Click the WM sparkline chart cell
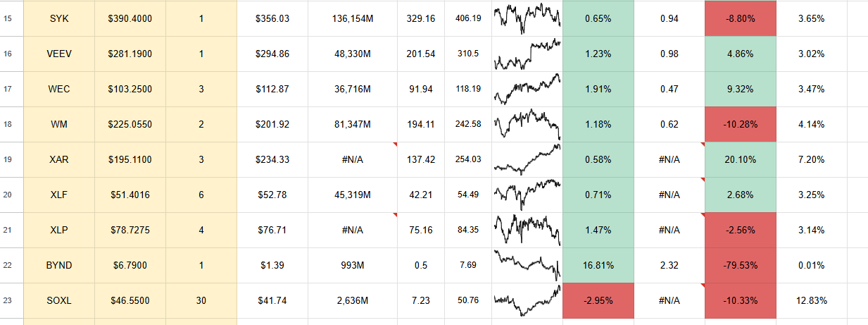The height and width of the screenshot is (325, 868). pos(527,125)
